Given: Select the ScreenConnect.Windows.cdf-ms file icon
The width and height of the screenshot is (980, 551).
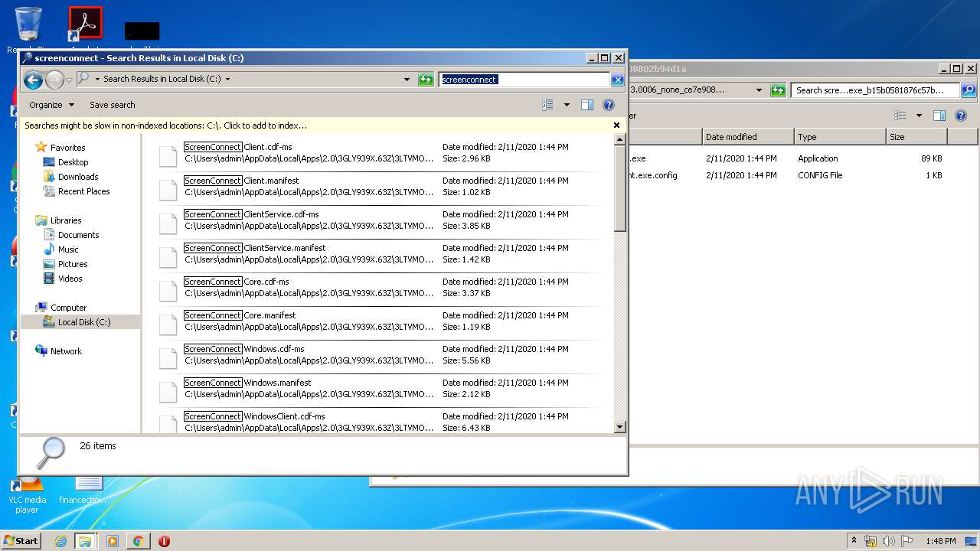Looking at the screenshot, I should pyautogui.click(x=168, y=358).
